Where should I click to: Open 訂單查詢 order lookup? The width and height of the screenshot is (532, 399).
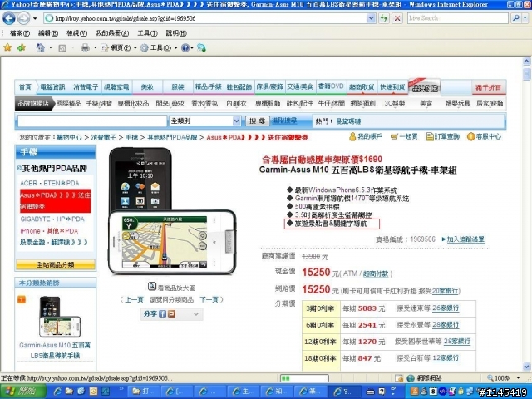click(x=443, y=136)
